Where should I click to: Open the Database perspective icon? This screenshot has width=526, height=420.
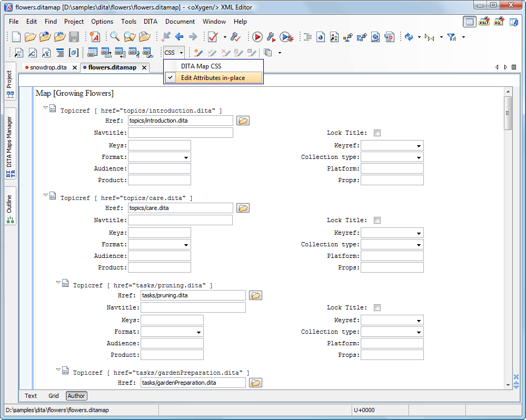[513, 22]
